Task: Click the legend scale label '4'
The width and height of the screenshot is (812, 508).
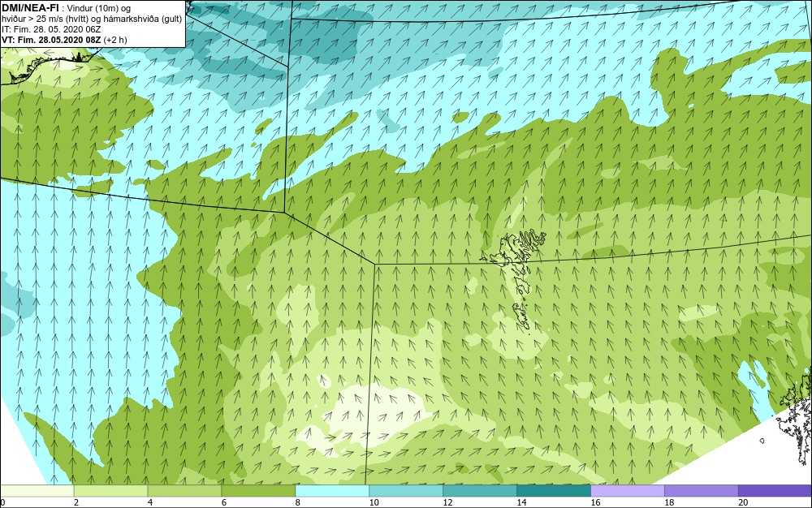Action: point(149,502)
